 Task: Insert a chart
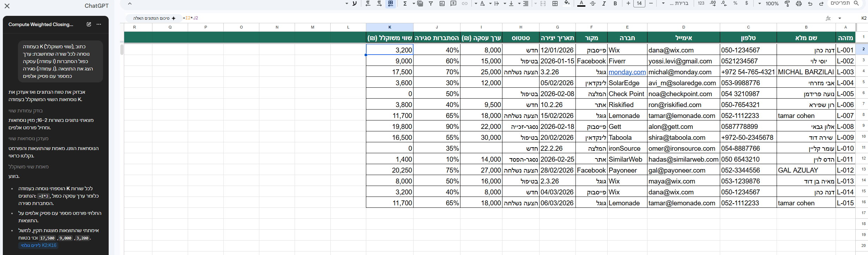click(442, 4)
